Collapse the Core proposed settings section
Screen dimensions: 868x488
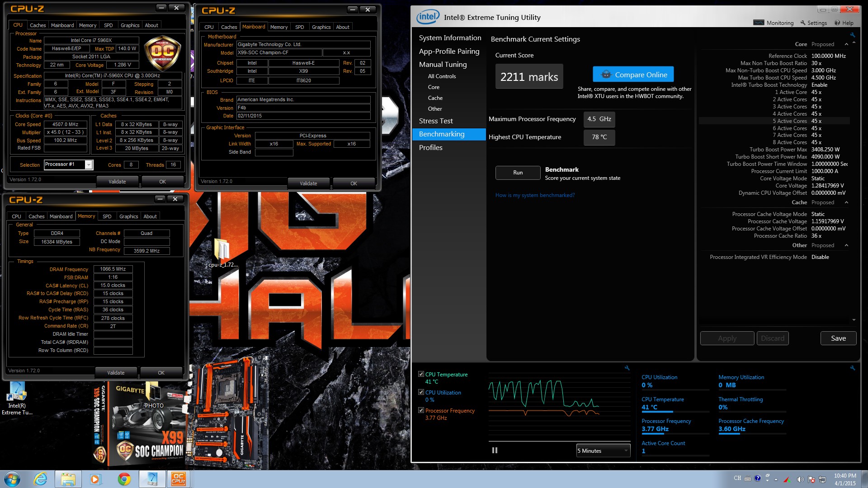846,44
